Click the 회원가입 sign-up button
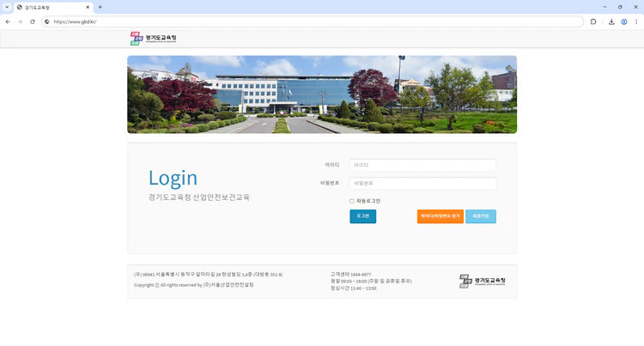 point(480,216)
